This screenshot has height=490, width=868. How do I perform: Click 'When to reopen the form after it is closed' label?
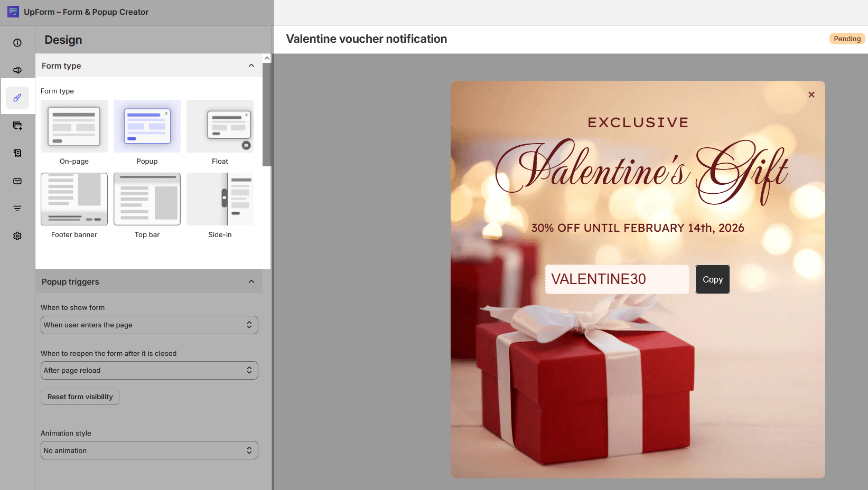click(108, 353)
